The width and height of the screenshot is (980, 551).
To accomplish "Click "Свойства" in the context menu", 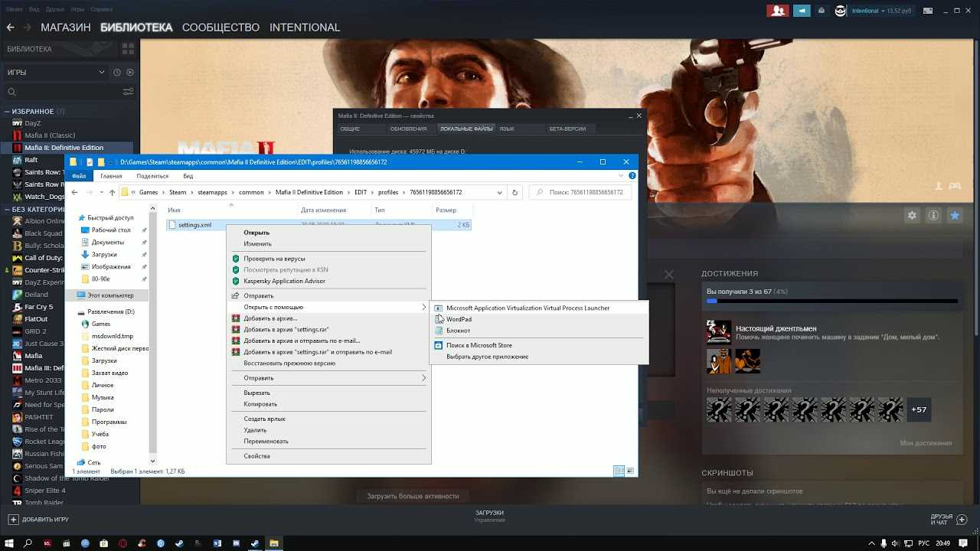I will point(328,456).
